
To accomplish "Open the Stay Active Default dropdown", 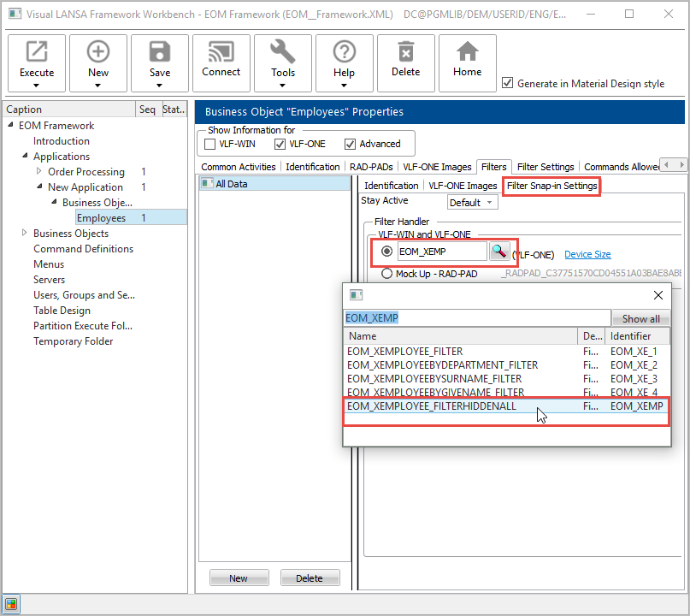I will [x=473, y=203].
